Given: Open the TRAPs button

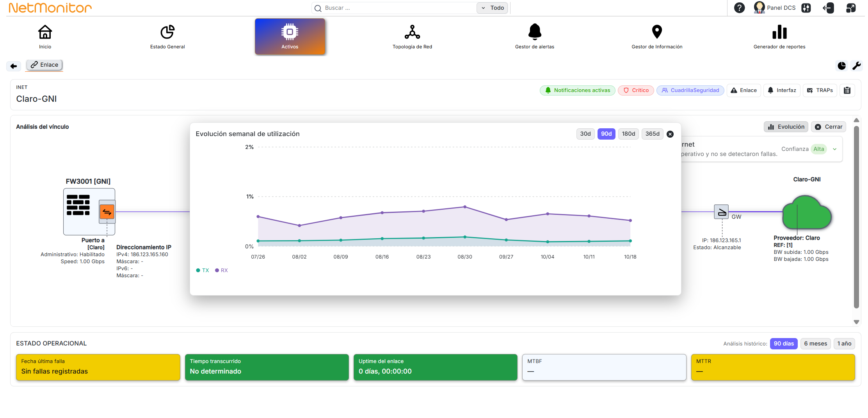Looking at the screenshot, I should (x=820, y=90).
